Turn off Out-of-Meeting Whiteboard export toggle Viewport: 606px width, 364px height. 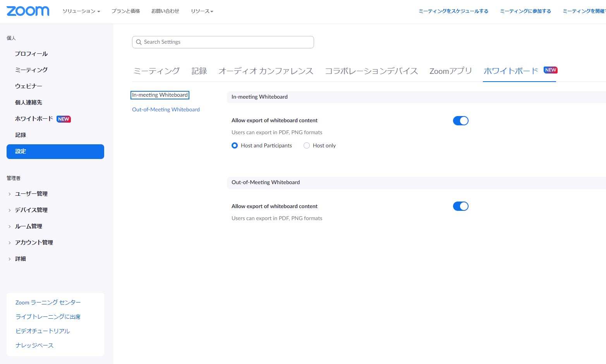point(460,206)
